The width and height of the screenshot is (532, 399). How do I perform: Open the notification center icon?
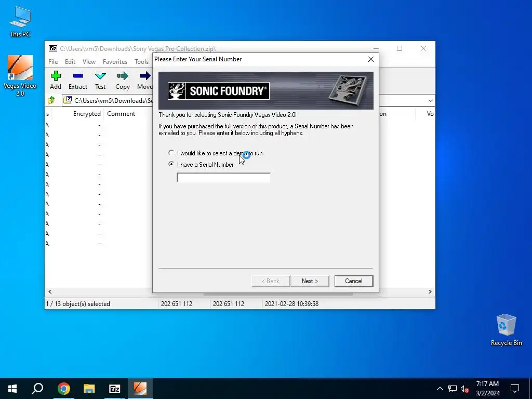[515, 389]
